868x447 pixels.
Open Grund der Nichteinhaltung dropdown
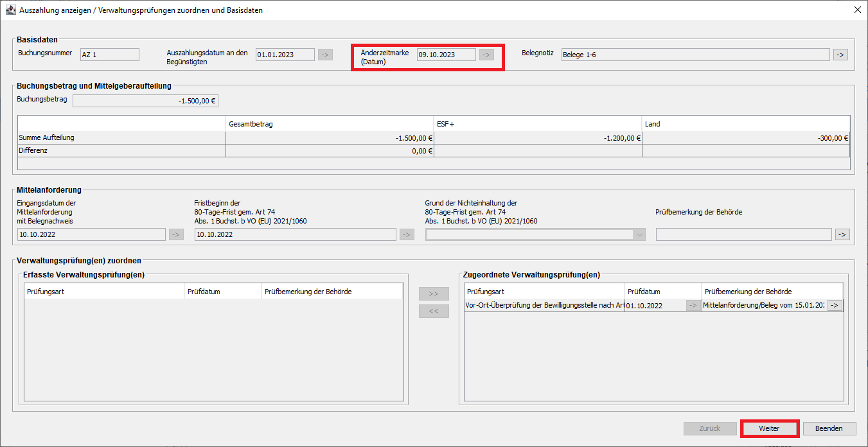coord(535,234)
